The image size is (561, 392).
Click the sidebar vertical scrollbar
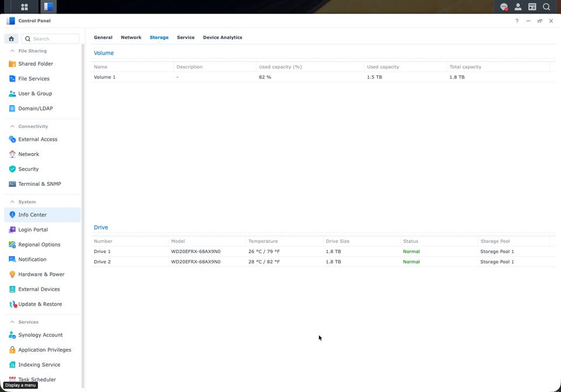[83, 214]
